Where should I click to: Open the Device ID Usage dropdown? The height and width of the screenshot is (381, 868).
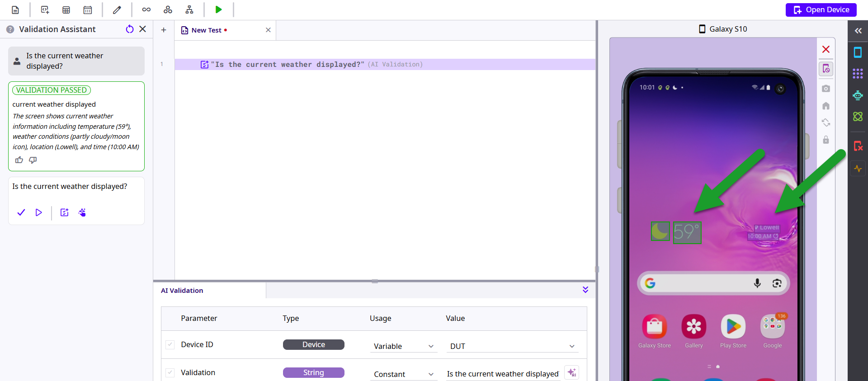403,346
